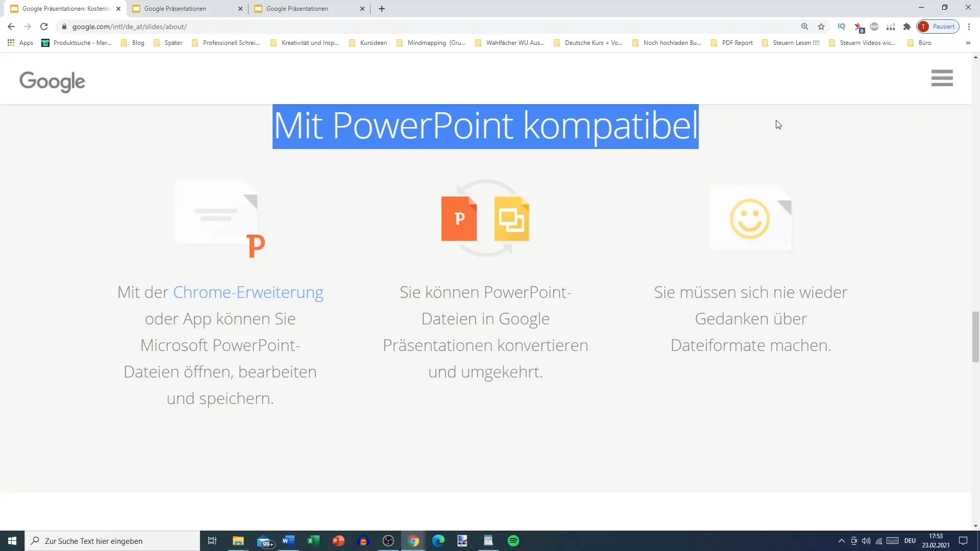Viewport: 980px width, 551px height.
Task: Close the second Google Präsentationen tab
Action: tap(240, 9)
